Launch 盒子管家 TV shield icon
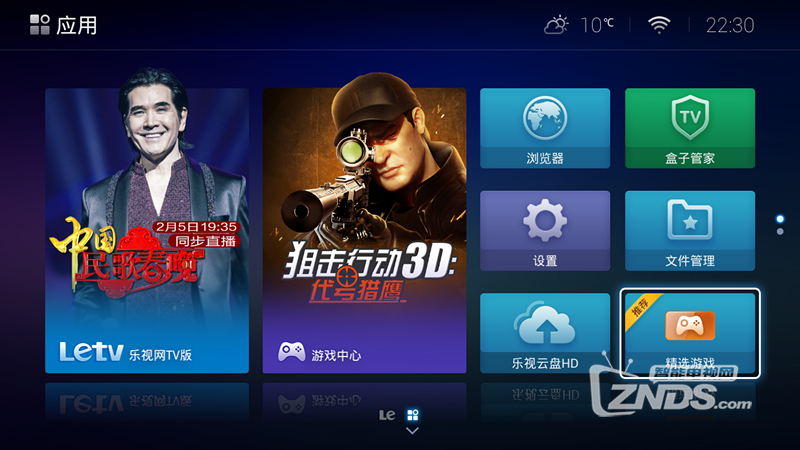 (x=690, y=117)
